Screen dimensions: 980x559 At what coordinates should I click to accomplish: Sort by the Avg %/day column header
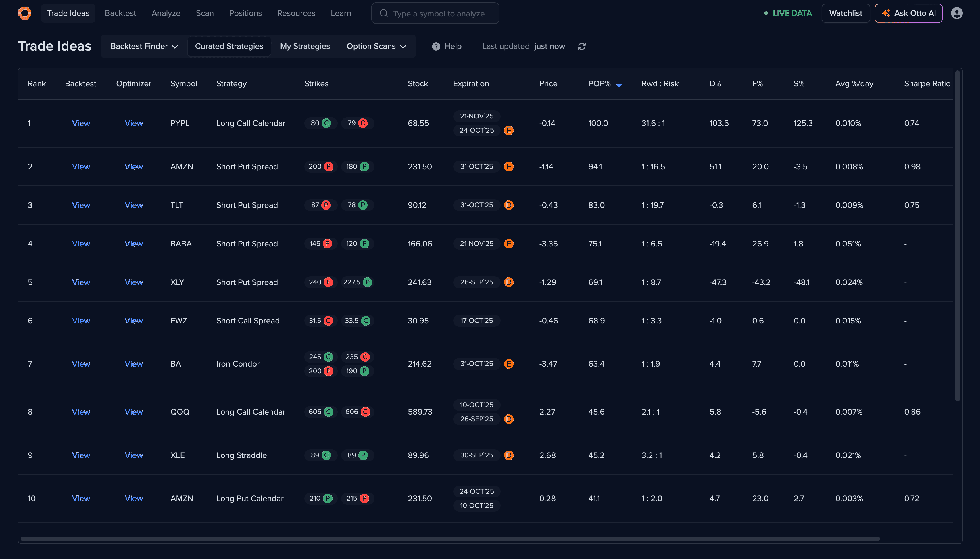[854, 84]
